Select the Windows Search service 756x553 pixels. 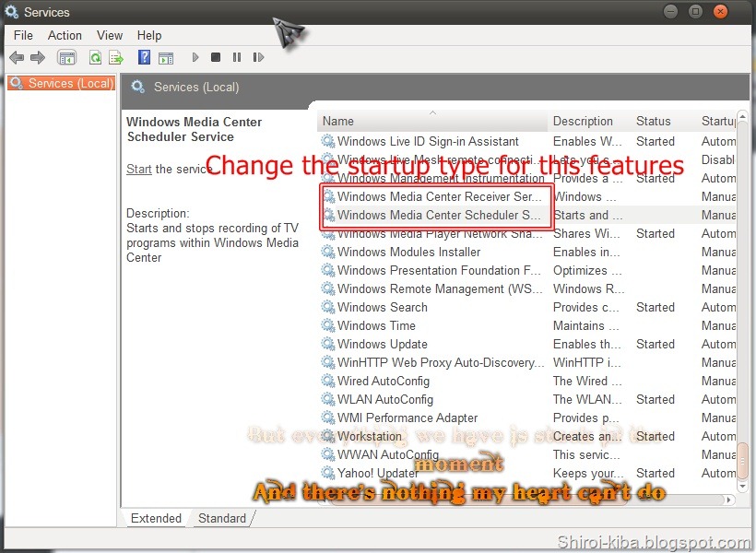coord(528,307)
